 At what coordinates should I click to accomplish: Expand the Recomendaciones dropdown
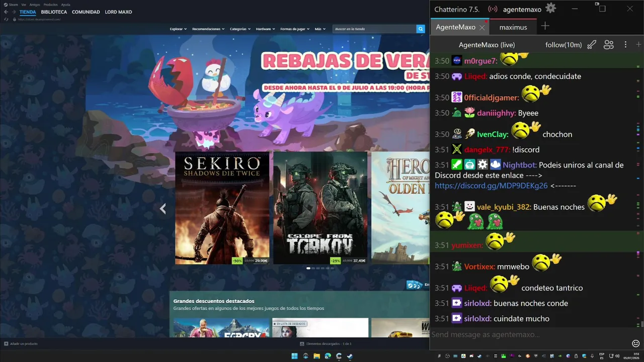[208, 29]
